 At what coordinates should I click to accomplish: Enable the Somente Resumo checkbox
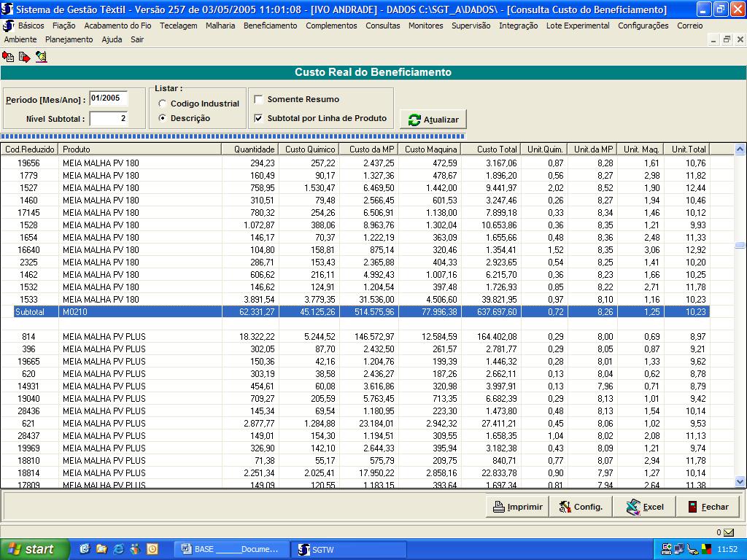(x=258, y=99)
